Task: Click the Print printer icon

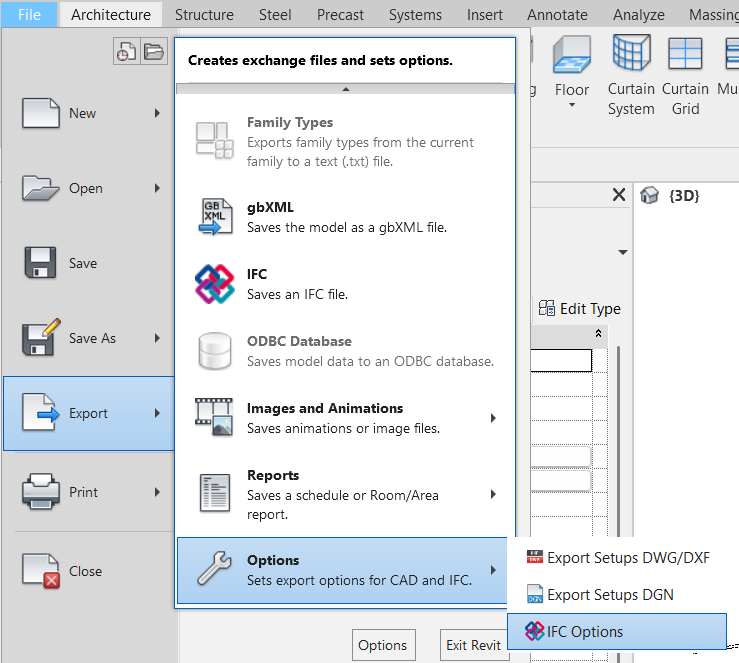Action: (41, 491)
